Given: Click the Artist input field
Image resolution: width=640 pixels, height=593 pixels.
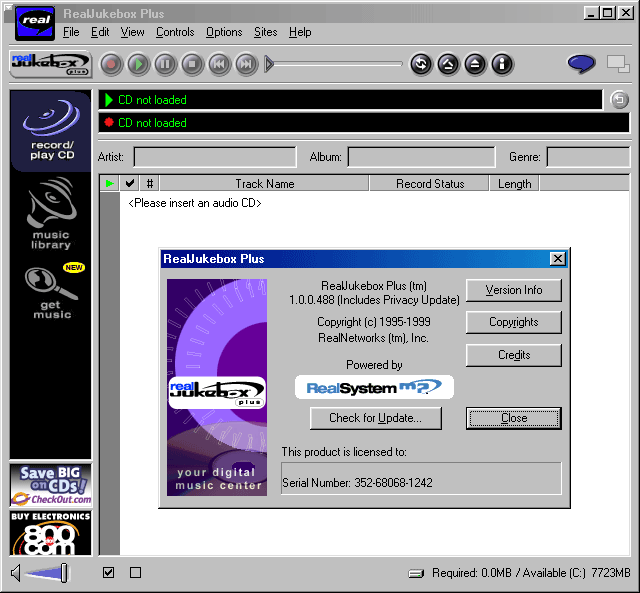Looking at the screenshot, I should click(215, 157).
